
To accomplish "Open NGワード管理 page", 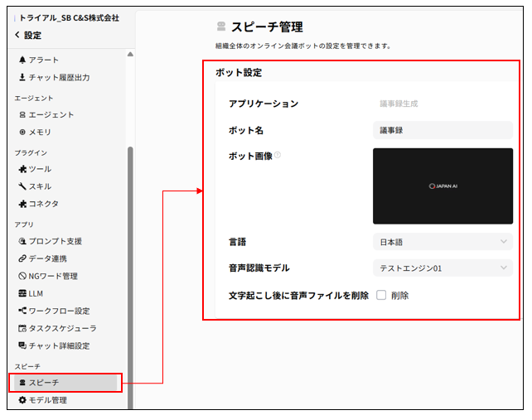I will (x=53, y=276).
